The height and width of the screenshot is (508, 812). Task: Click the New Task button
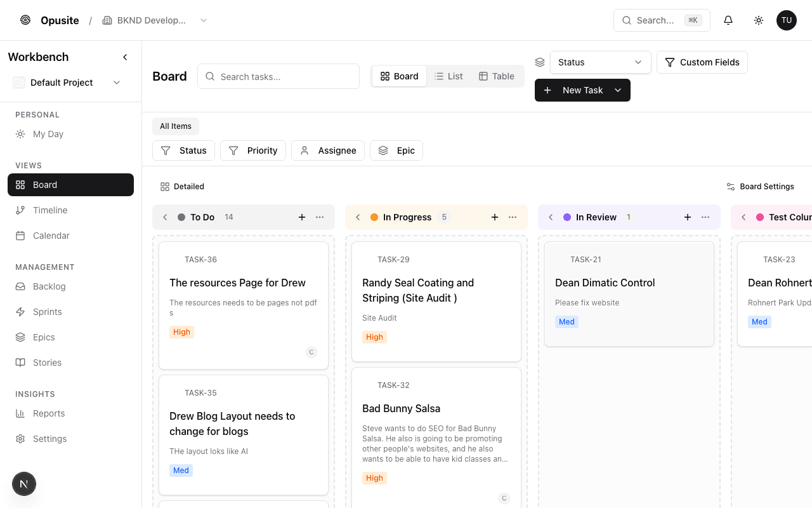[575, 90]
